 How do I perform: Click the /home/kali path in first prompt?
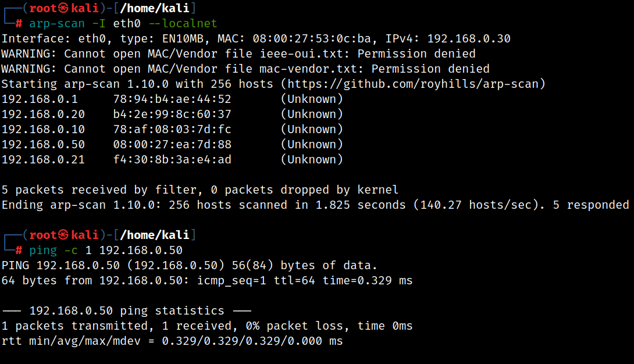[x=155, y=8]
